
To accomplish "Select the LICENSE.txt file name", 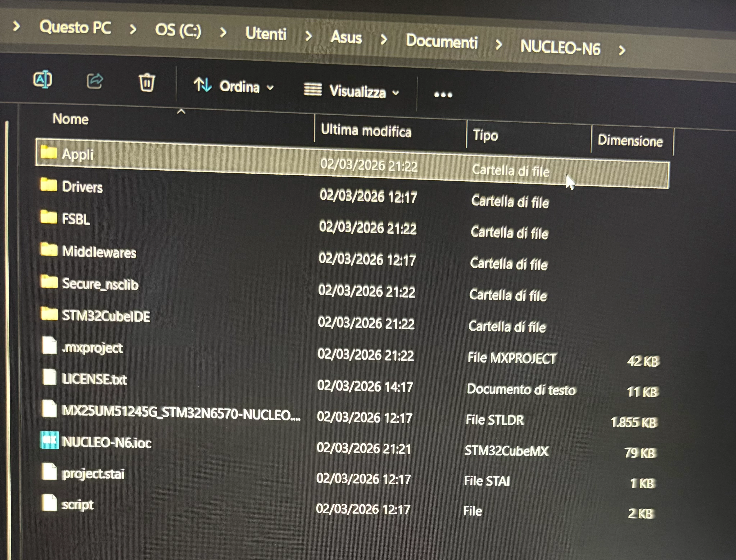I will [94, 380].
